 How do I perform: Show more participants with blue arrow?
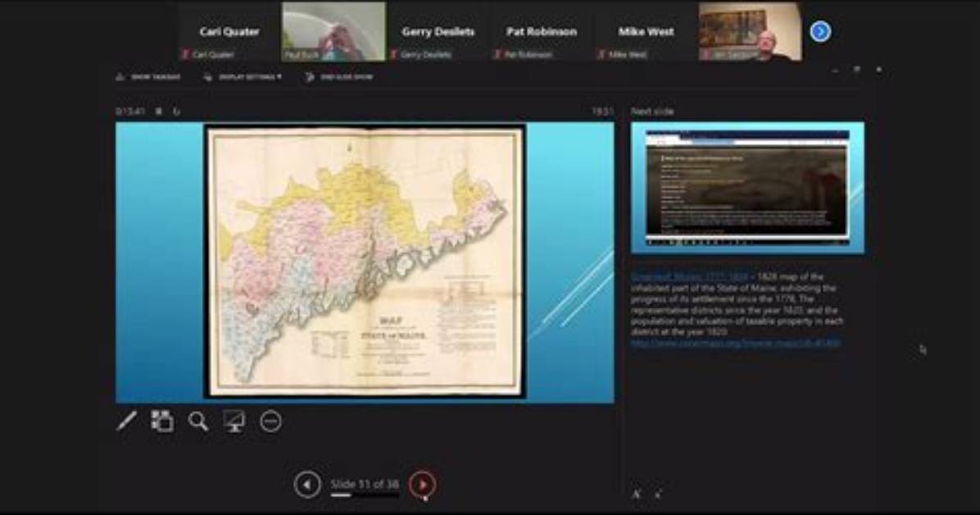coord(820,31)
